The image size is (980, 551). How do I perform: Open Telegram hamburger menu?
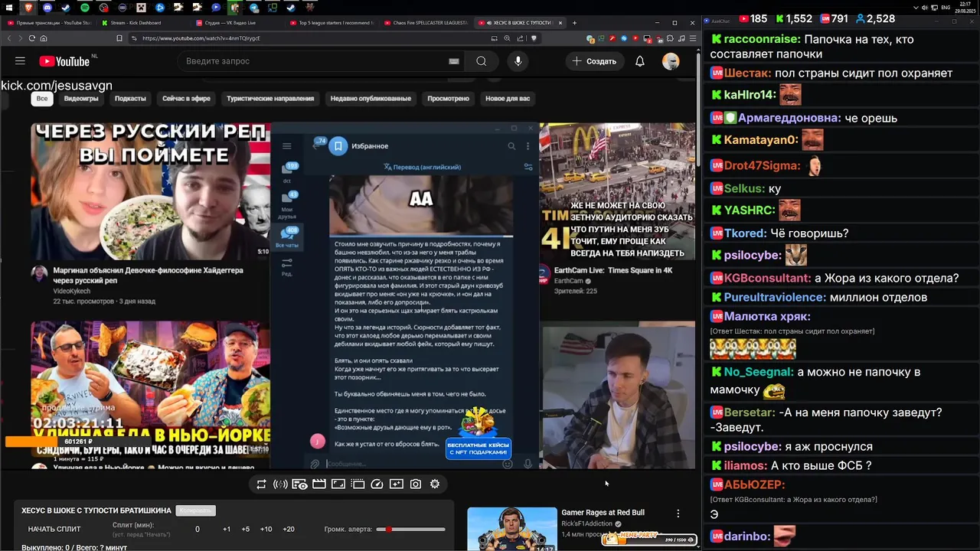click(287, 146)
